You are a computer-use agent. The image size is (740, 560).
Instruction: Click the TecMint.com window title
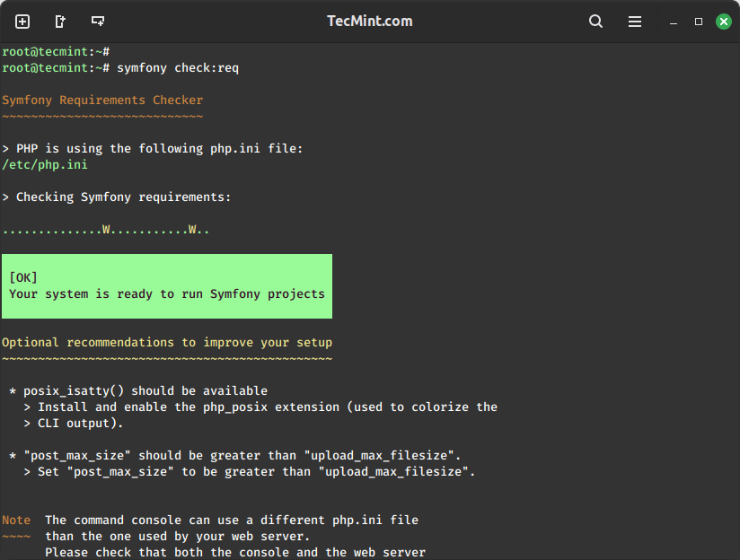point(369,22)
